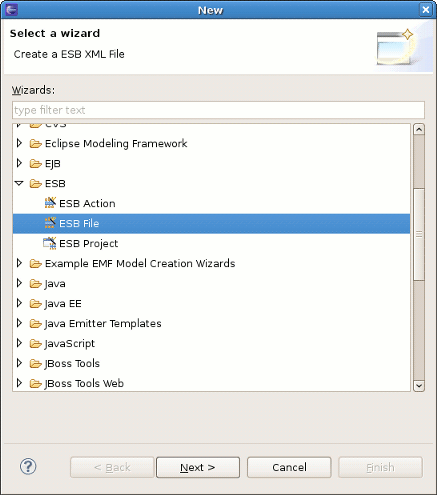Open help with the question mark icon
Viewport: 437px width, 495px height.
tap(28, 467)
